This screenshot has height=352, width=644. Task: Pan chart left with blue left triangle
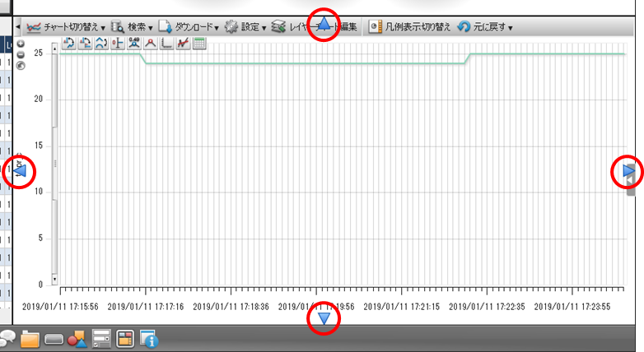point(20,171)
